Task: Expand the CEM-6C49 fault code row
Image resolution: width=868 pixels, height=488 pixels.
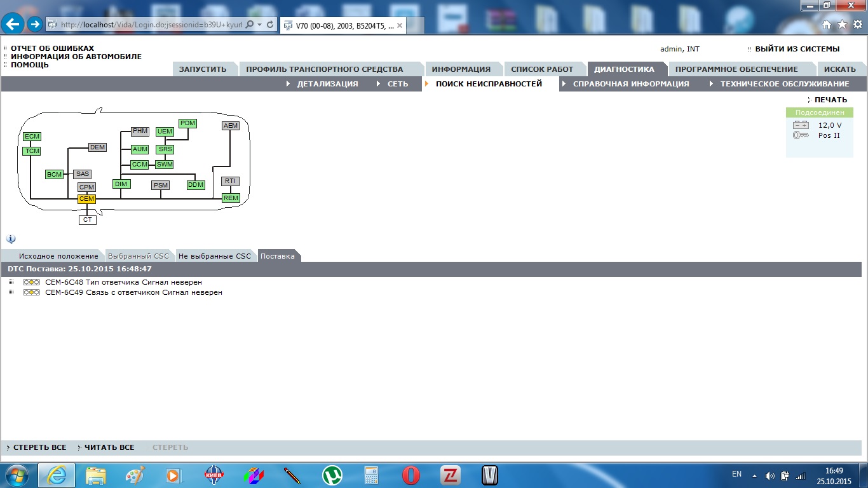Action: (11, 292)
